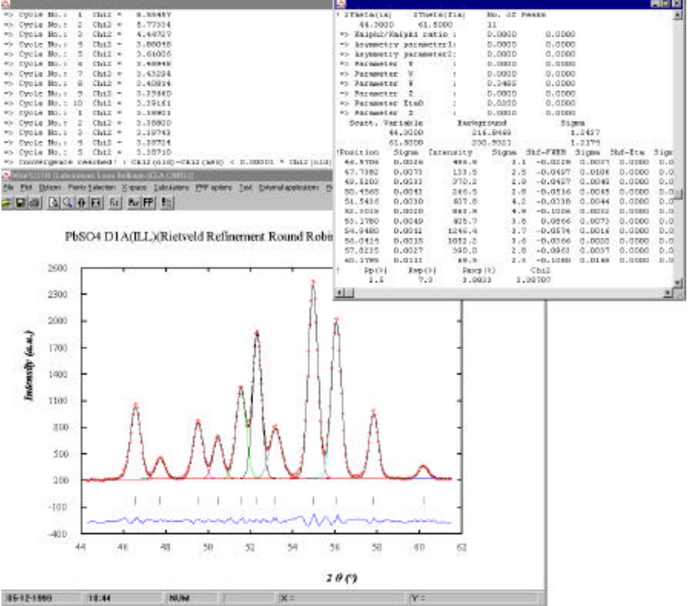Click results window horizontal scrollbar left arrow
The height and width of the screenshot is (606, 700).
(x=340, y=293)
